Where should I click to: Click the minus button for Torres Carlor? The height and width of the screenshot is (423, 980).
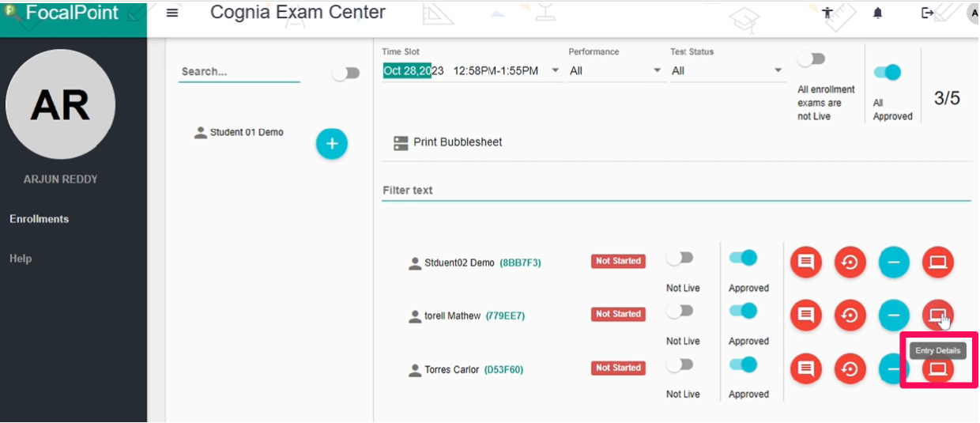tap(894, 368)
